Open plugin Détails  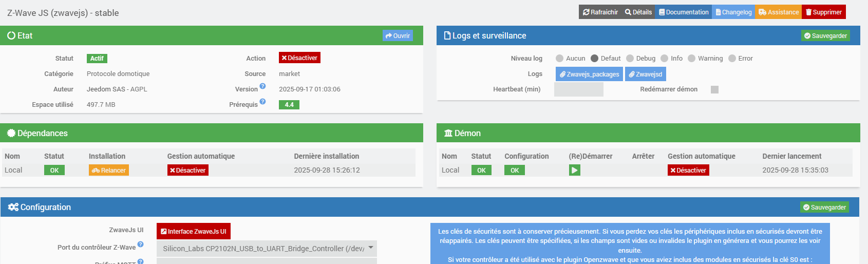coord(638,12)
